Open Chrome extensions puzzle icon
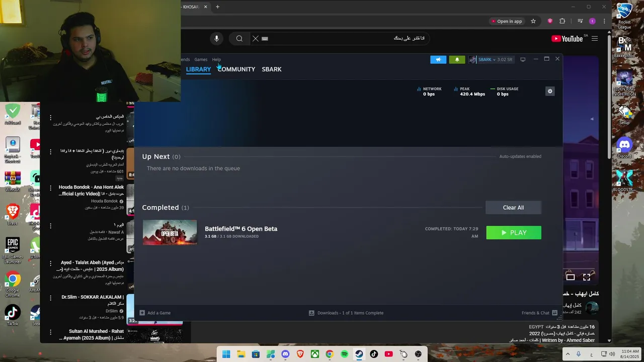This screenshot has height=362, width=644. (562, 21)
